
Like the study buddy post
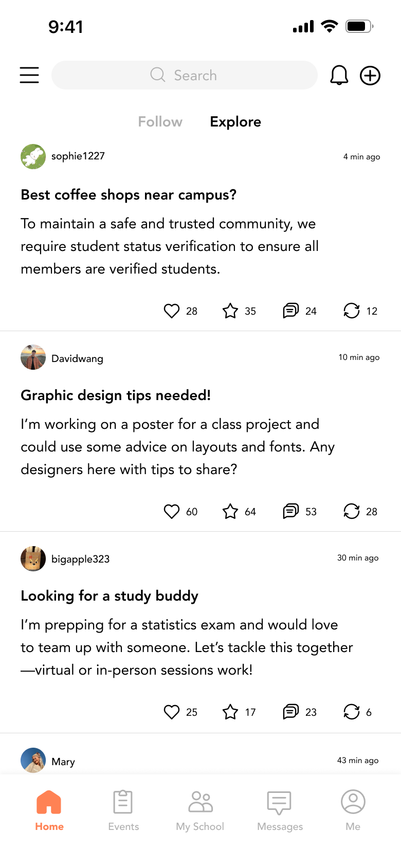click(172, 712)
